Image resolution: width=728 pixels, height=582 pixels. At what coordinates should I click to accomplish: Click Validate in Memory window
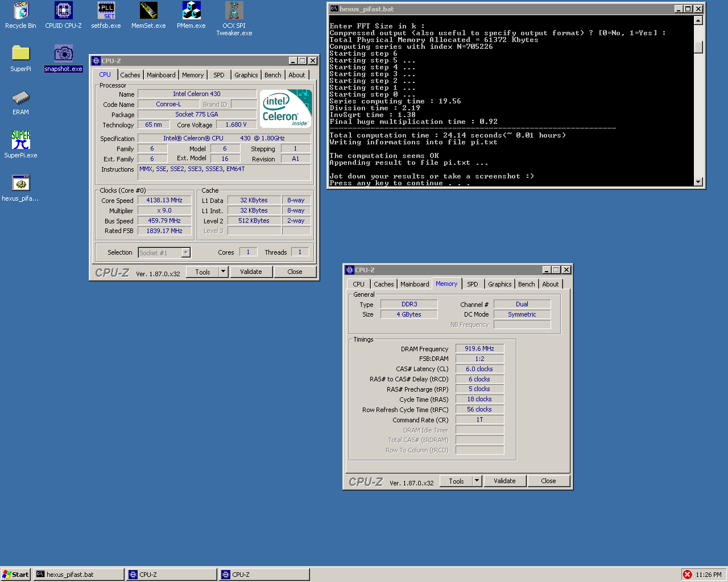point(504,481)
